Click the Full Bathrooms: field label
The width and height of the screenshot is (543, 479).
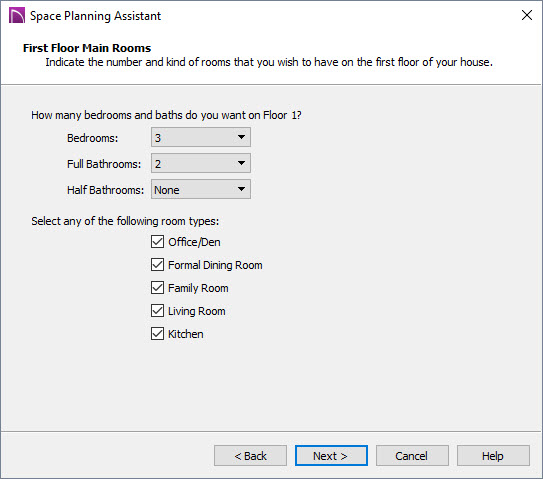[104, 164]
